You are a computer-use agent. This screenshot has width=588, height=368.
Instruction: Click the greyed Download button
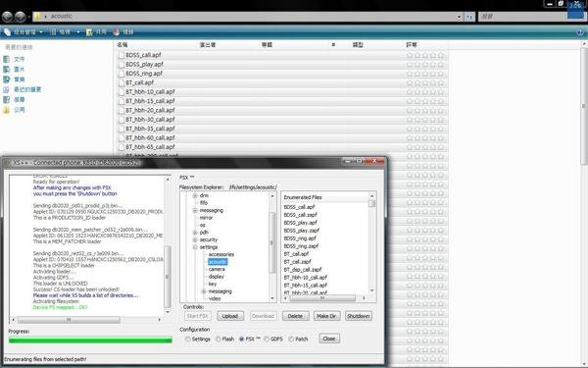click(263, 316)
